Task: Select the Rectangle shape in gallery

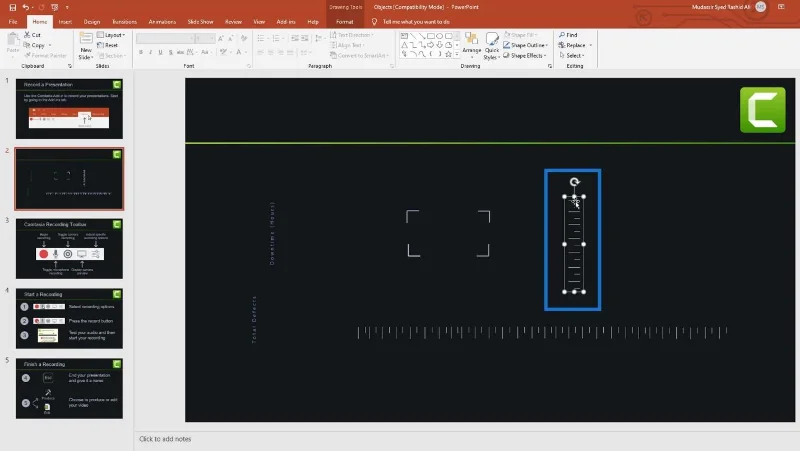Action: click(431, 36)
